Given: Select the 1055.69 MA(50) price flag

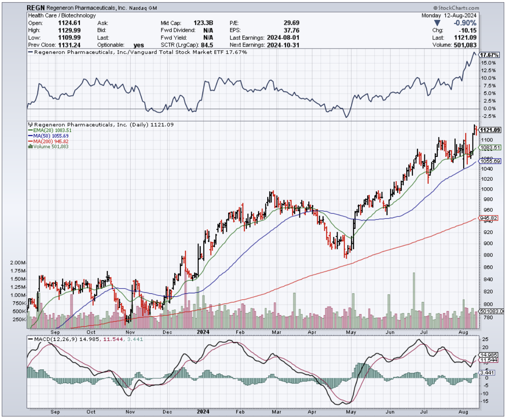Looking at the screenshot, I should pos(489,161).
